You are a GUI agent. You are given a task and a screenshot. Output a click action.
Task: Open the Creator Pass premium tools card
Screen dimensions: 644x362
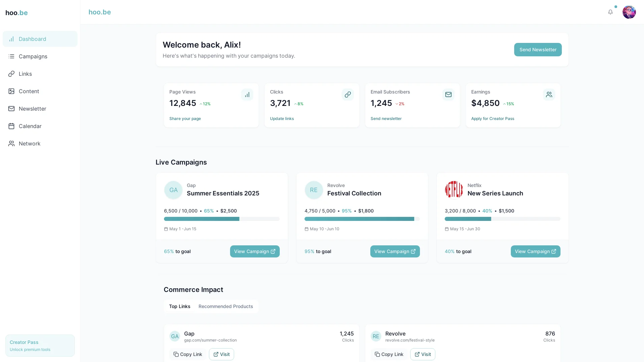40,345
